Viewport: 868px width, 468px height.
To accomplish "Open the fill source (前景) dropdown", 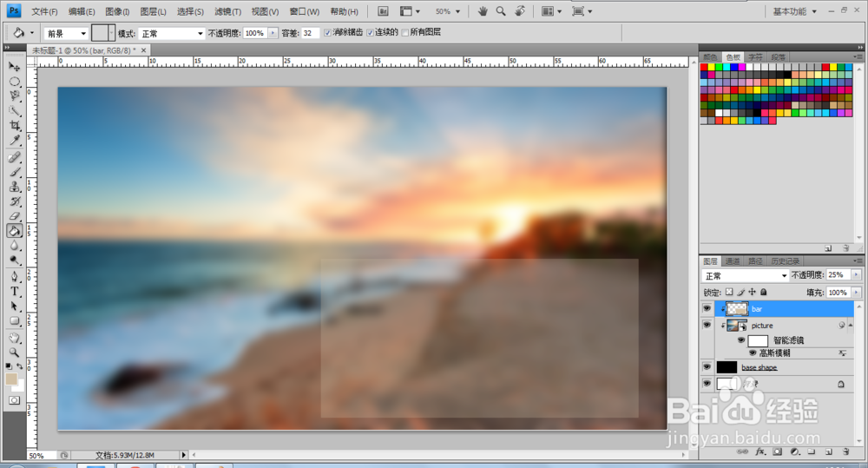I will [66, 33].
